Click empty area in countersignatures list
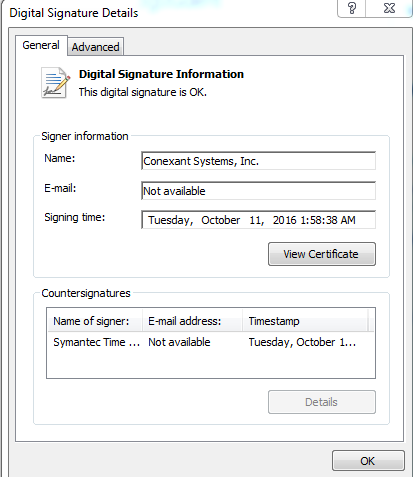413x477 pixels. [211, 365]
